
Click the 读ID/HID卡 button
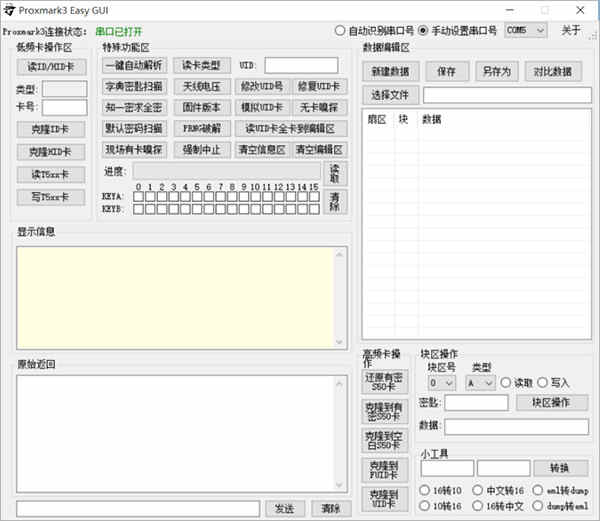tap(51, 67)
